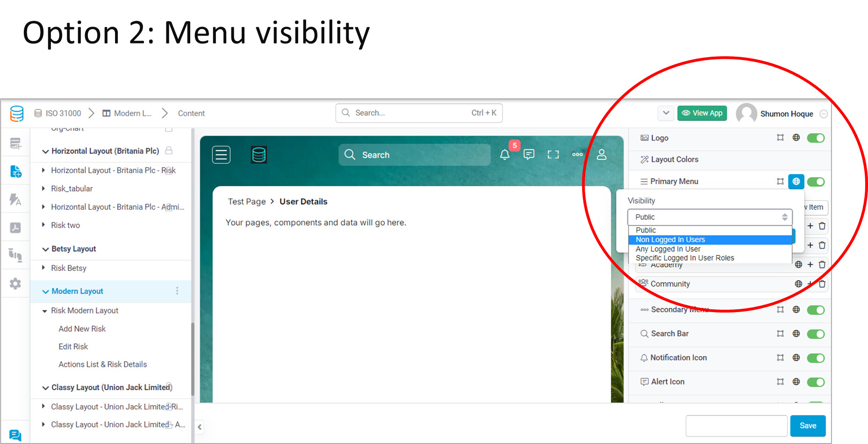Click vertical dots beside Modern Layout
The width and height of the screenshot is (868, 444).
[177, 291]
